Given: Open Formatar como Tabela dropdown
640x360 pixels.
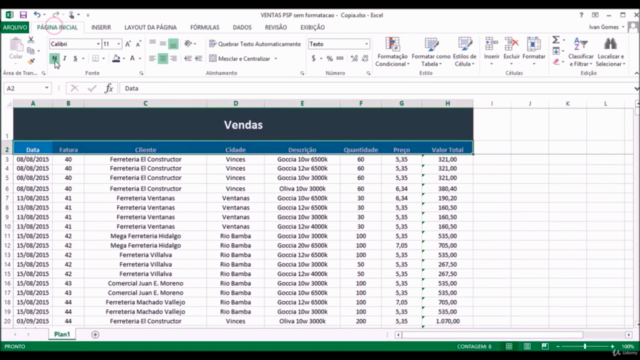Looking at the screenshot, I should click(431, 51).
